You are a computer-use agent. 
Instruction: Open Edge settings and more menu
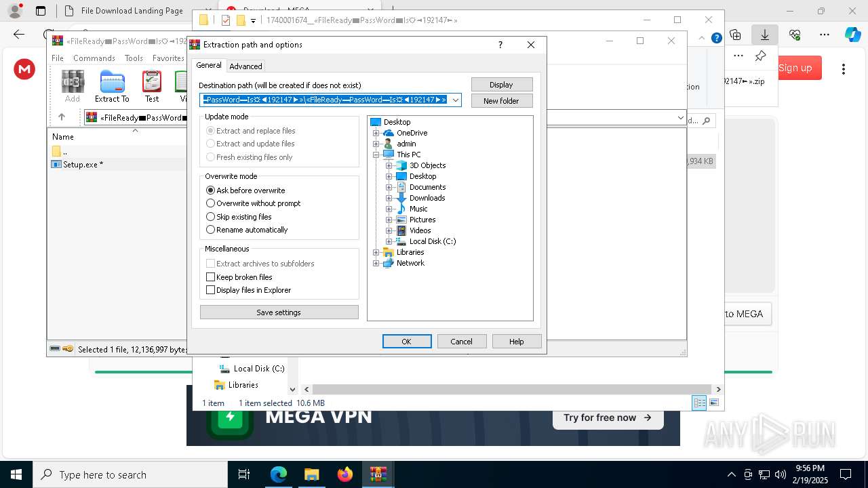[825, 34]
